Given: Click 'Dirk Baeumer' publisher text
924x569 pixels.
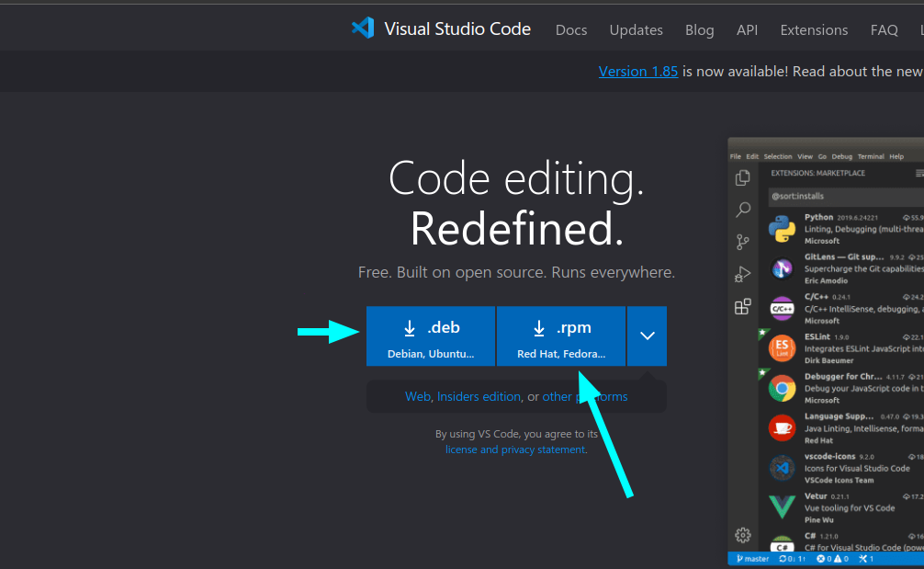Looking at the screenshot, I should coord(828,360).
